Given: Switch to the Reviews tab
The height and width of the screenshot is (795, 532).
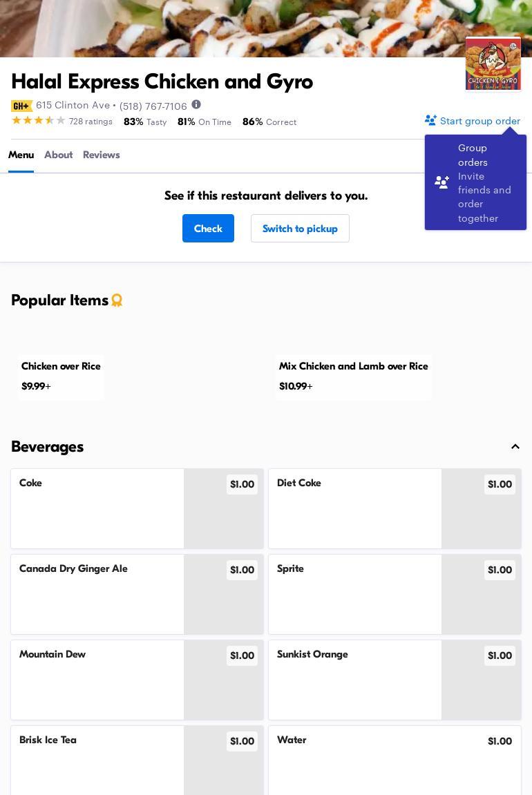Looking at the screenshot, I should [101, 155].
